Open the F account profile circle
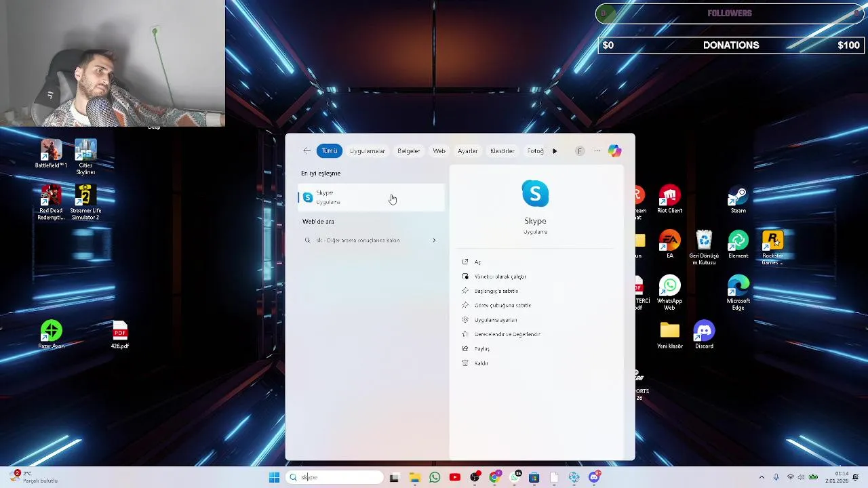 click(x=580, y=151)
